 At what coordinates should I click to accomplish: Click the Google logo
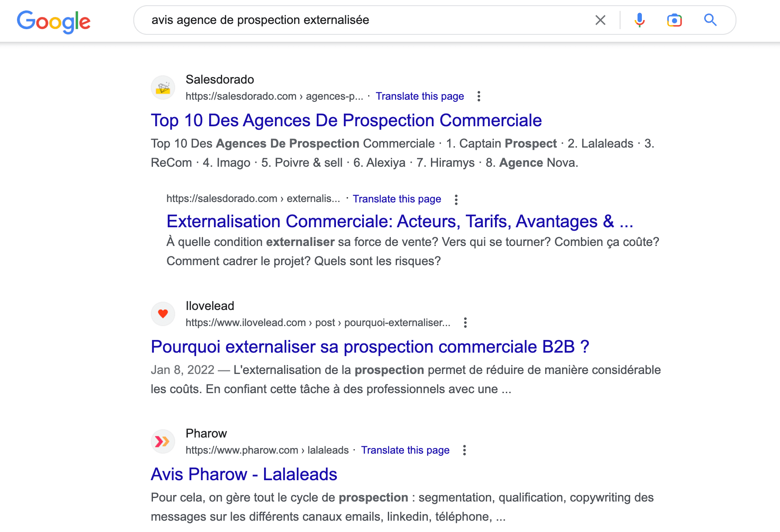pyautogui.click(x=54, y=21)
